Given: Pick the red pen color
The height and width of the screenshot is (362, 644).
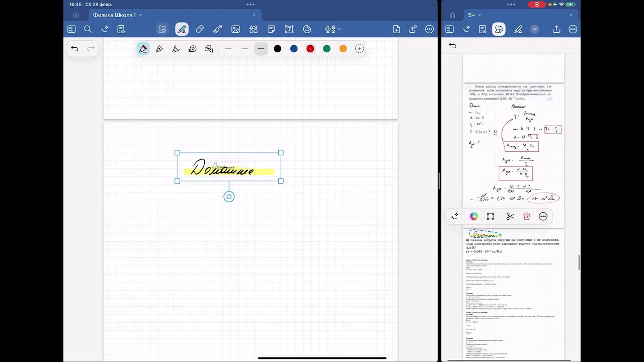Looking at the screenshot, I should 310,49.
